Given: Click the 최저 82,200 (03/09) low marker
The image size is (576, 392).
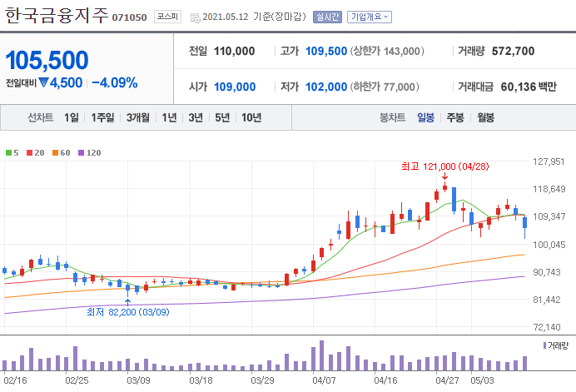Looking at the screenshot, I should tap(128, 312).
